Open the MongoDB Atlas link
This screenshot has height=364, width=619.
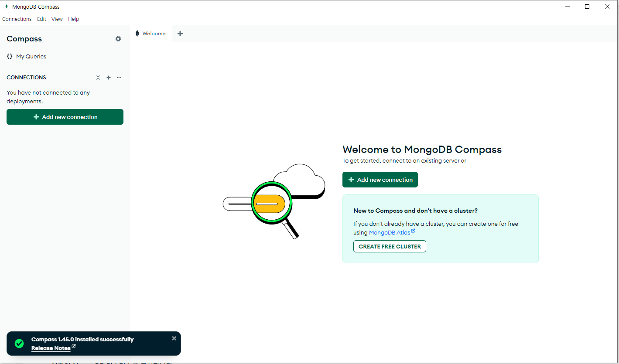[x=392, y=232]
